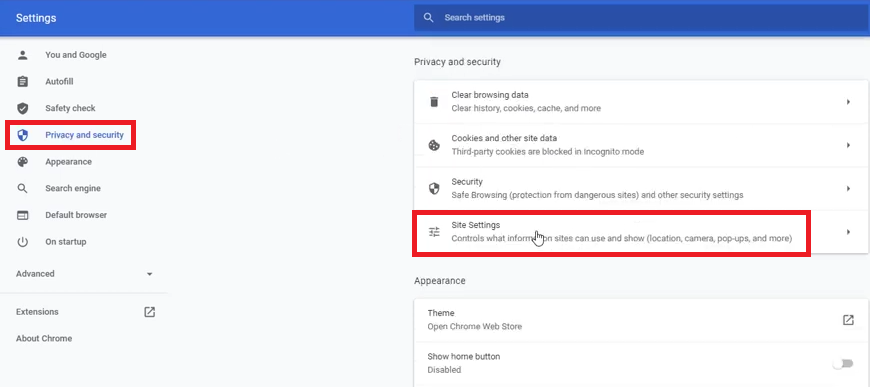870x387 pixels.
Task: Click 'Third-party cookies are blocked in Incognito mode'
Action: (548, 152)
